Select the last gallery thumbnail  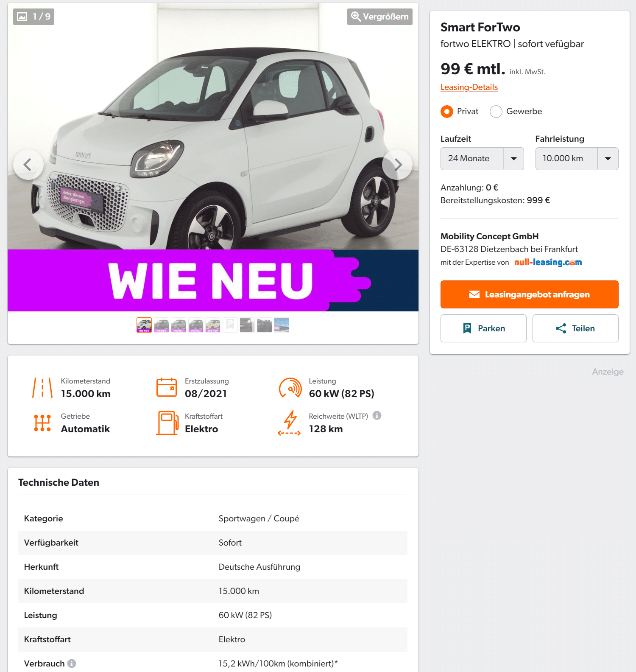point(282,325)
